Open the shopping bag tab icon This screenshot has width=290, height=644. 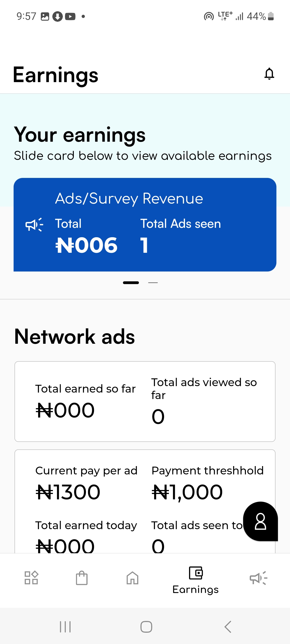coord(82,577)
